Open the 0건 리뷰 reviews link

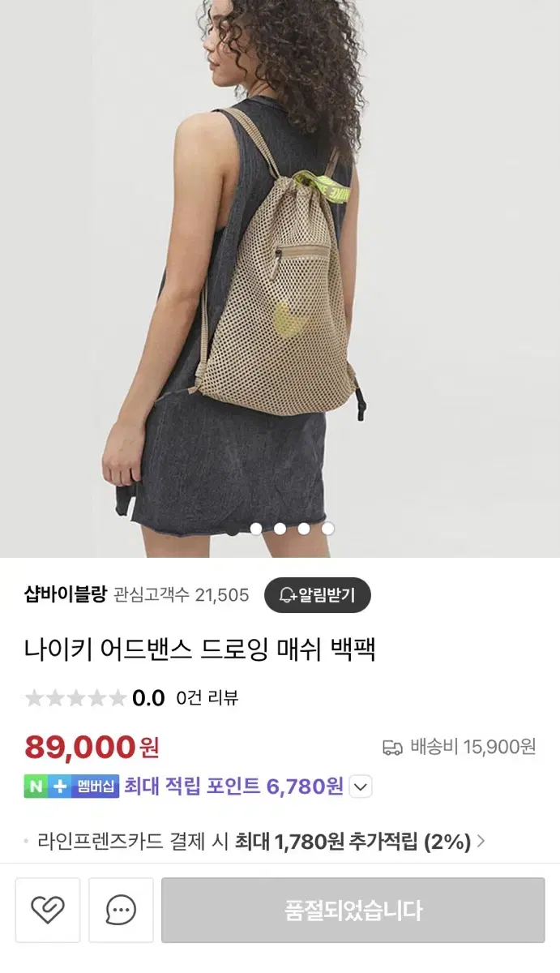point(207,698)
